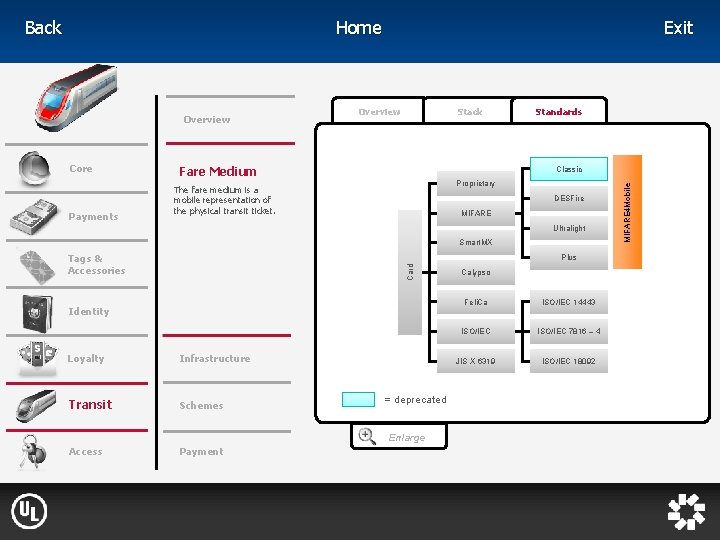This screenshot has width=720, height=540.
Task: Click the FeliCa box
Action: point(476,302)
